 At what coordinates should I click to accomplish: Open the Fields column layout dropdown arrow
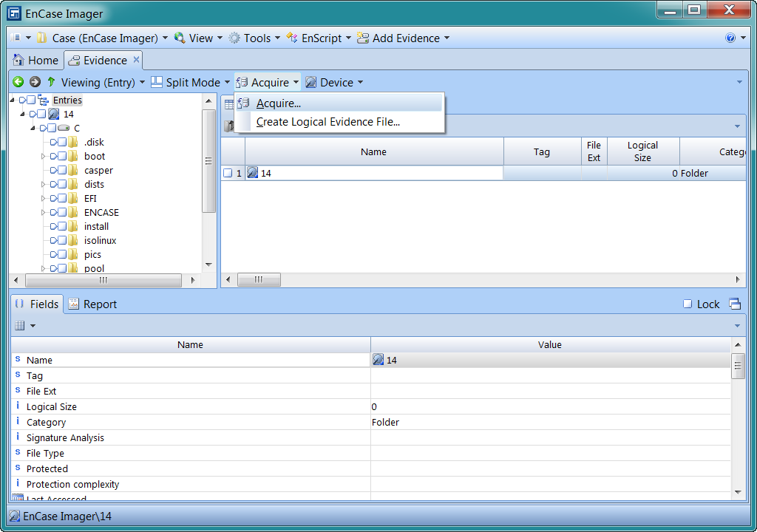pos(33,326)
